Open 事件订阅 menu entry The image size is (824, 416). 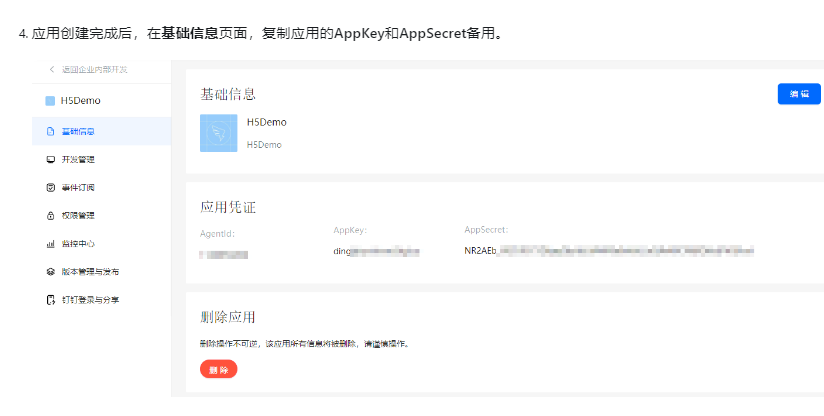[78, 188]
